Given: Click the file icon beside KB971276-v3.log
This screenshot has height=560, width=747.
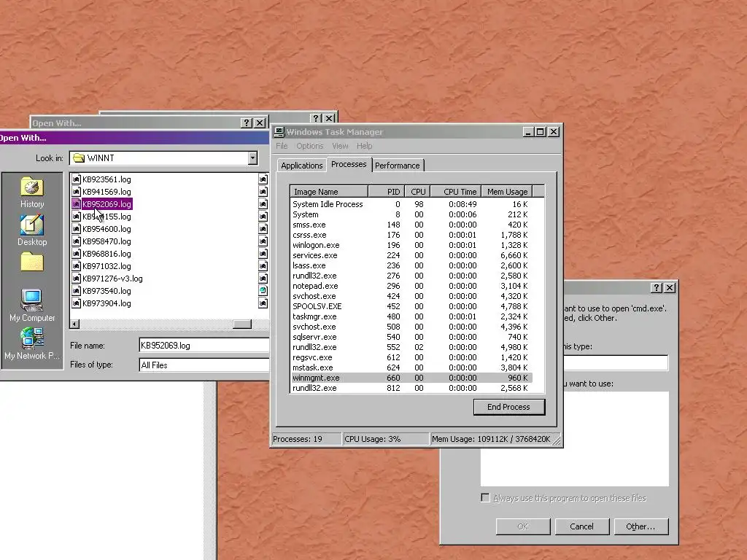Looking at the screenshot, I should (76, 279).
